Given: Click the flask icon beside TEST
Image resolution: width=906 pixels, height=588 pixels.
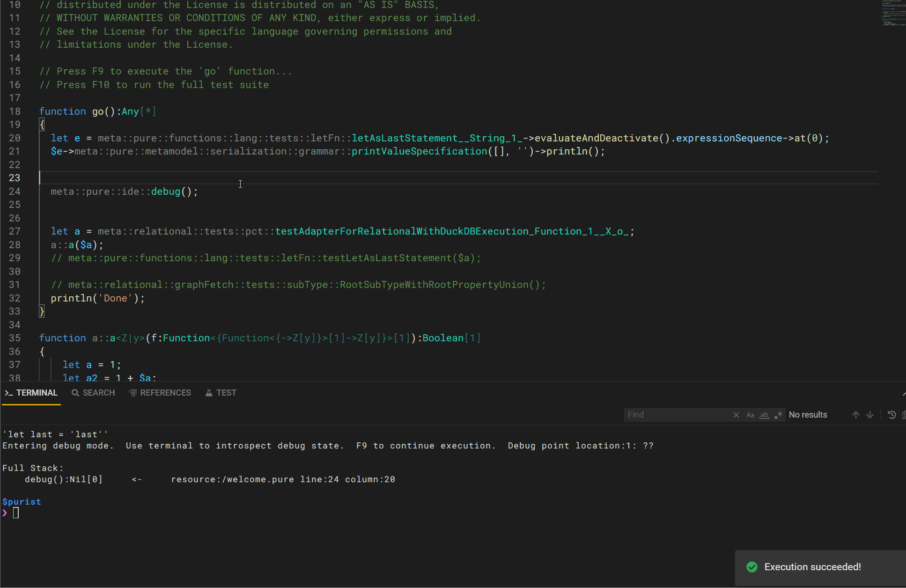Looking at the screenshot, I should point(209,393).
